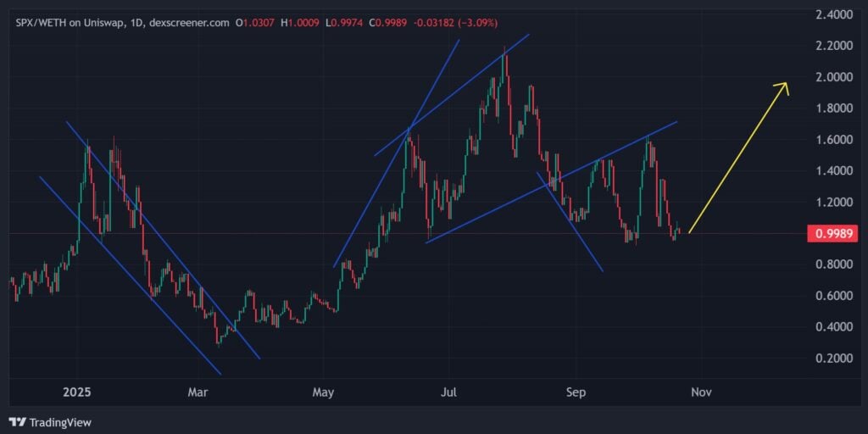Click the yellow projection arrow head
The width and height of the screenshot is (868, 434).
point(785,86)
